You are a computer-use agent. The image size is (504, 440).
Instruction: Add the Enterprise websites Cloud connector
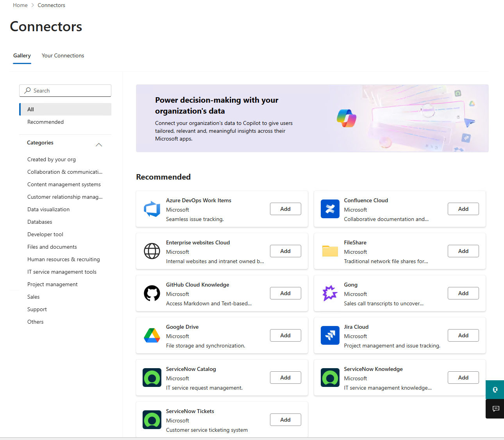click(x=286, y=251)
